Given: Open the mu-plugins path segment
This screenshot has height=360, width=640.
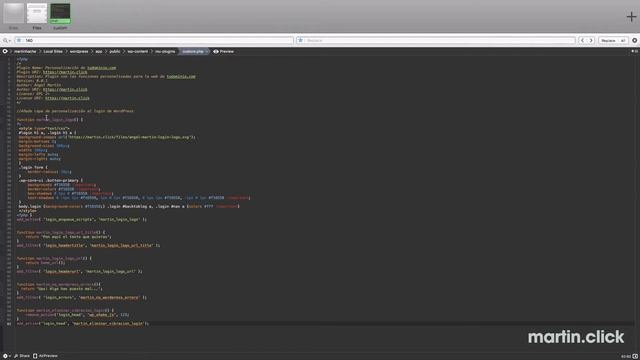Looking at the screenshot, I should pyautogui.click(x=165, y=51).
